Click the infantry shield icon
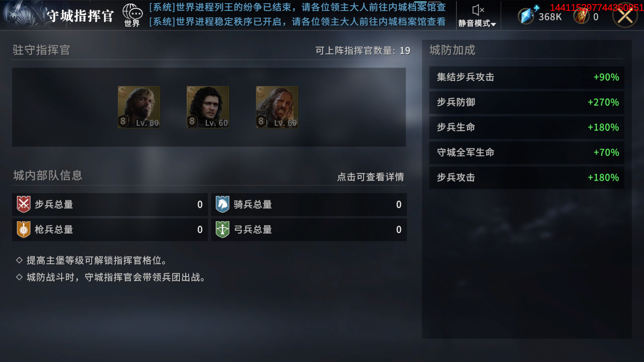The image size is (644, 362). point(24,204)
